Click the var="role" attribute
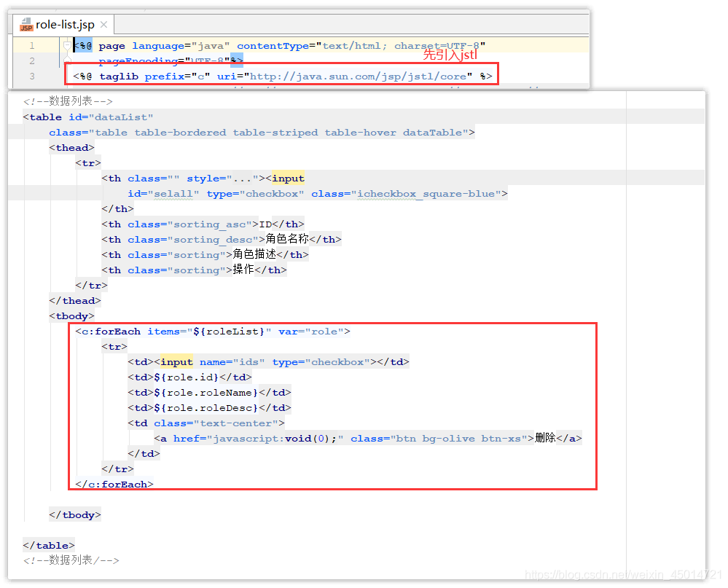 point(311,332)
